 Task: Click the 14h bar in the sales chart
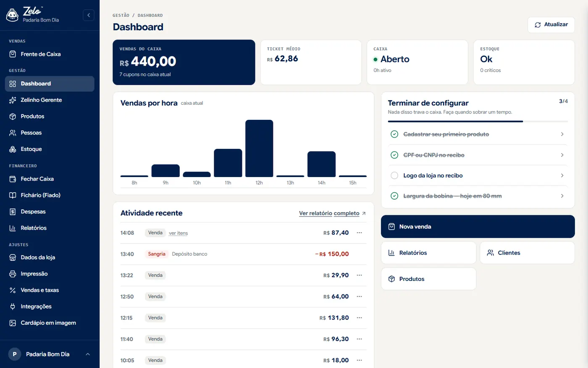point(321,164)
